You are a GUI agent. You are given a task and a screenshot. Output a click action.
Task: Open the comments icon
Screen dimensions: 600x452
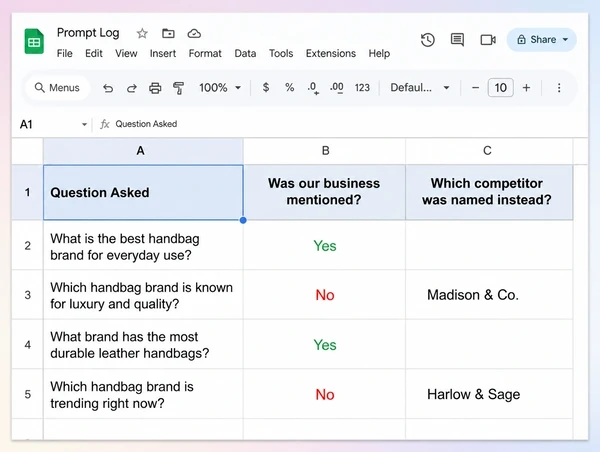(457, 40)
